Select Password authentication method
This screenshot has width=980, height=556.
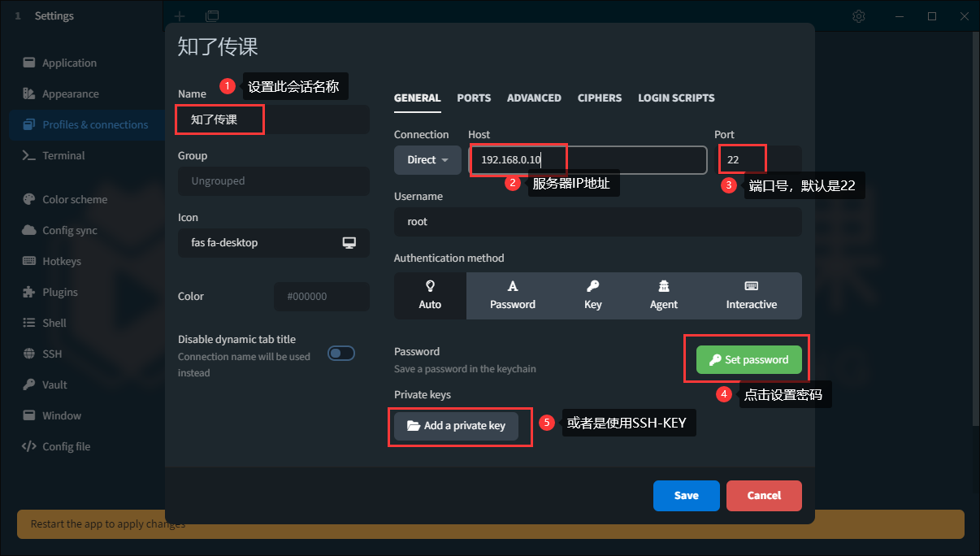pyautogui.click(x=512, y=295)
